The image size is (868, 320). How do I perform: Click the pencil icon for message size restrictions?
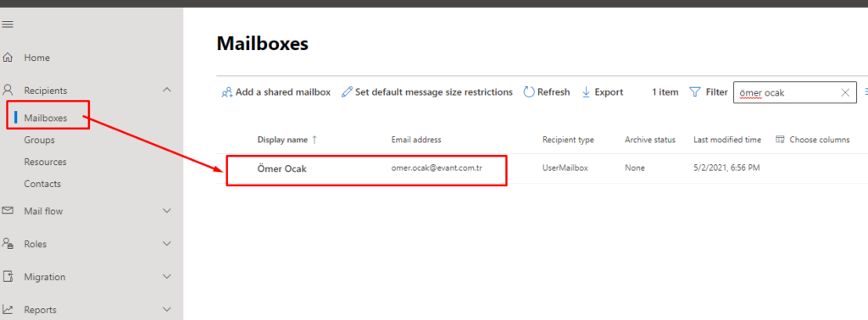(x=347, y=92)
